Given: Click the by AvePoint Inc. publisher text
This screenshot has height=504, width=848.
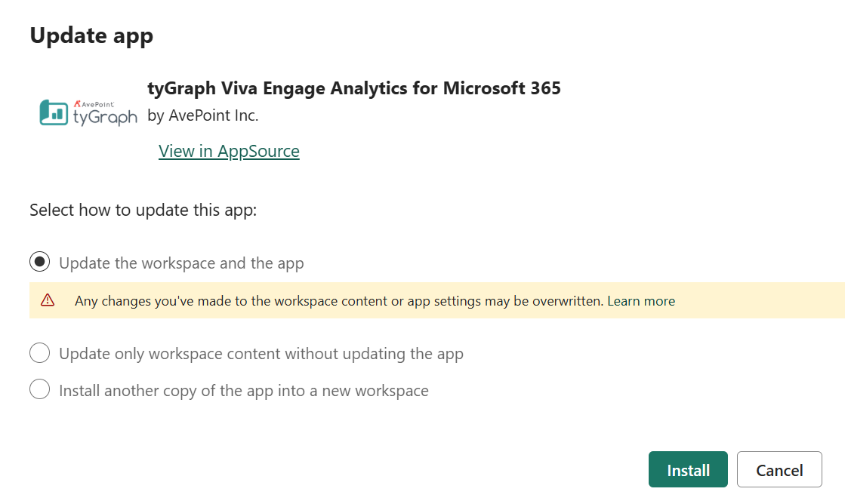Looking at the screenshot, I should 203,115.
